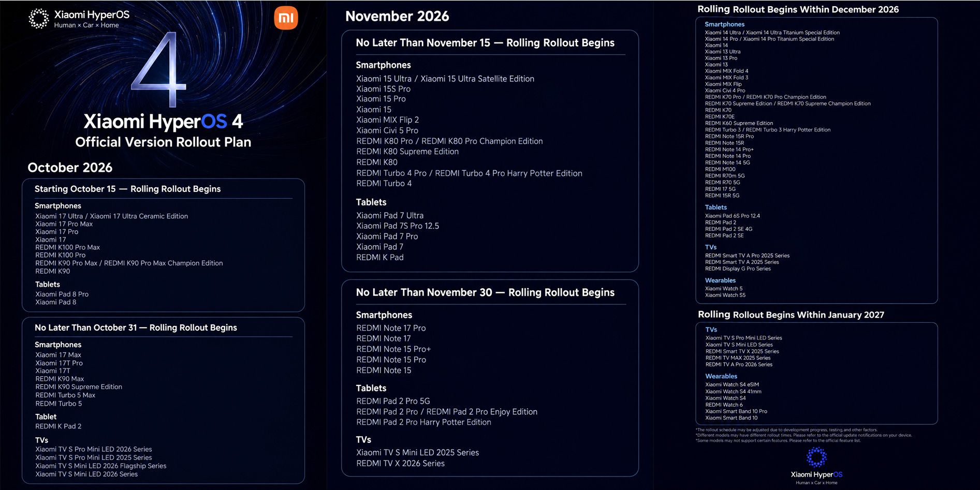
Task: Click the "Xiaomi Pad 8 Pro" entry
Action: click(62, 294)
